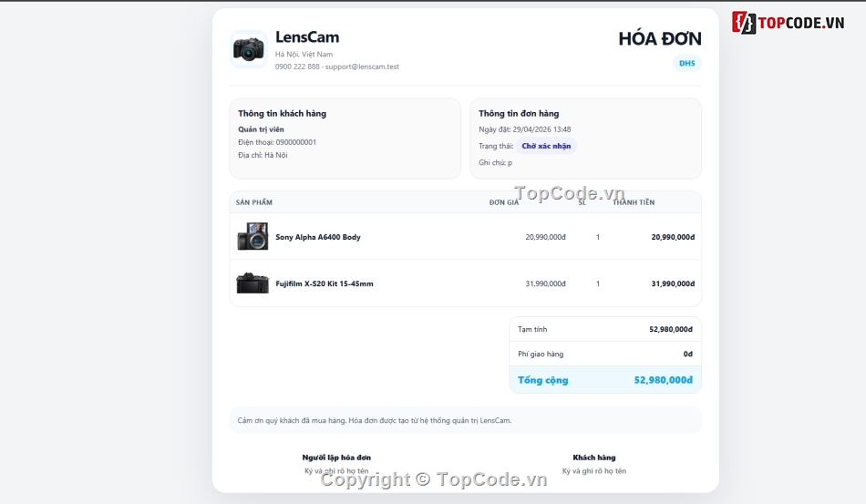Click the LensCam company name heading
This screenshot has height=504, width=866.
tap(307, 37)
